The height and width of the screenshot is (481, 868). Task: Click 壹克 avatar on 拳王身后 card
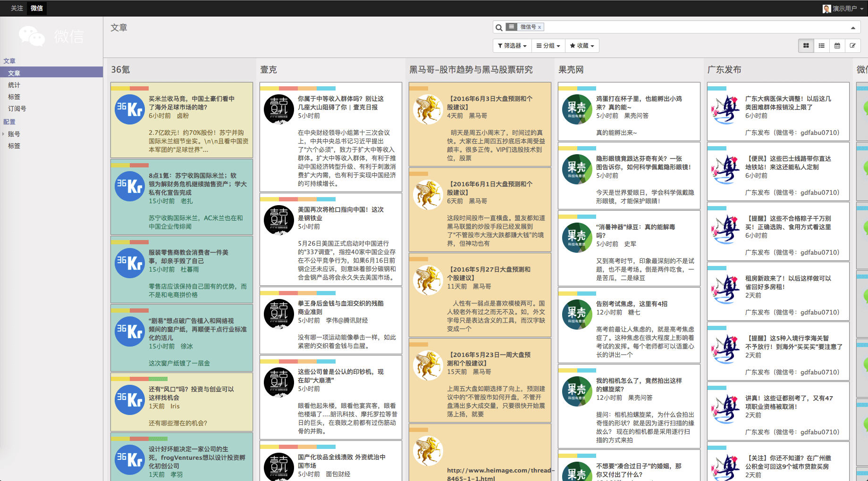click(279, 314)
